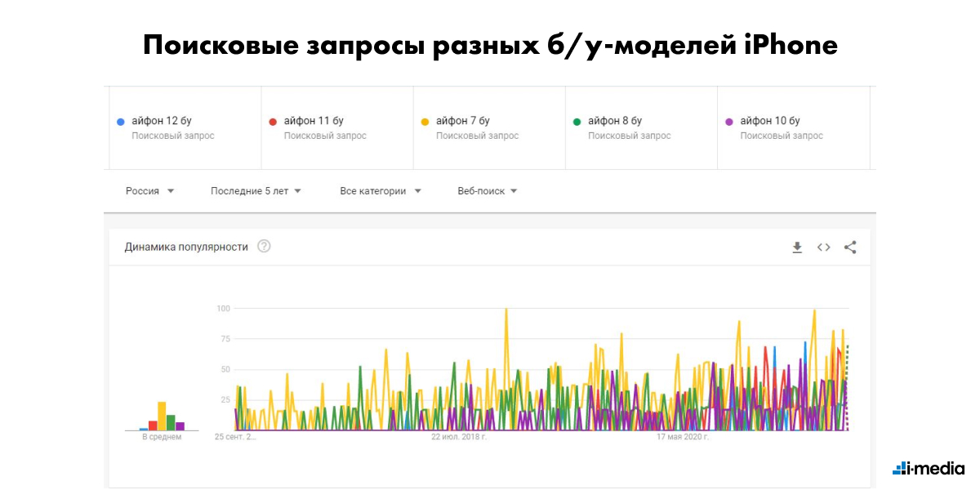The height and width of the screenshot is (490, 980).
Task: Click the 22 июл. 2018 г. axis label
Action: pyautogui.click(x=459, y=437)
